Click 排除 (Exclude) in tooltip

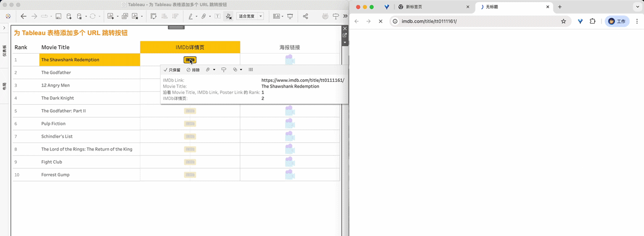click(193, 70)
